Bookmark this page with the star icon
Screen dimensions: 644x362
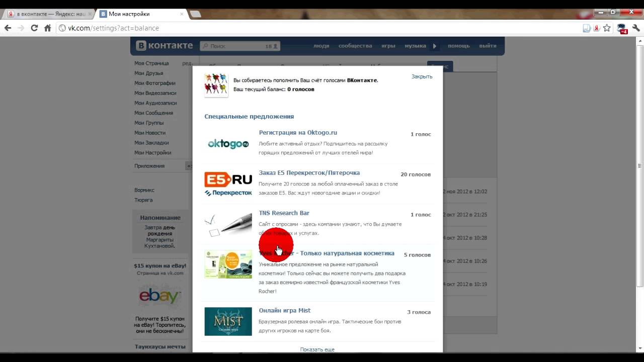click(607, 28)
